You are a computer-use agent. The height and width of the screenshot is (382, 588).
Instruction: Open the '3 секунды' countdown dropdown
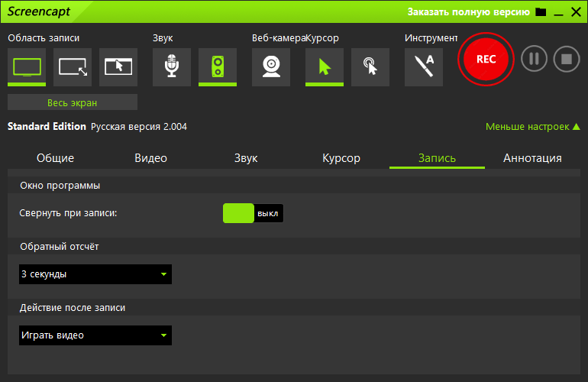[x=95, y=274]
